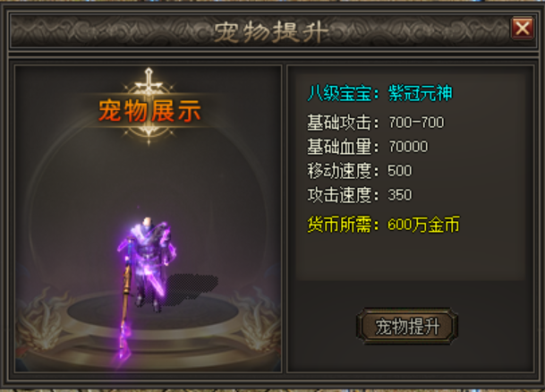Viewport: 545px width, 392px height.
Task: Click the right golden dragon ornament
Action: click(x=257, y=317)
